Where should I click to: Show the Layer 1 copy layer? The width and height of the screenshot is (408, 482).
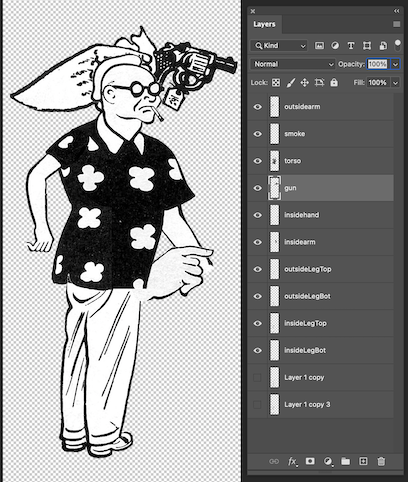(257, 377)
